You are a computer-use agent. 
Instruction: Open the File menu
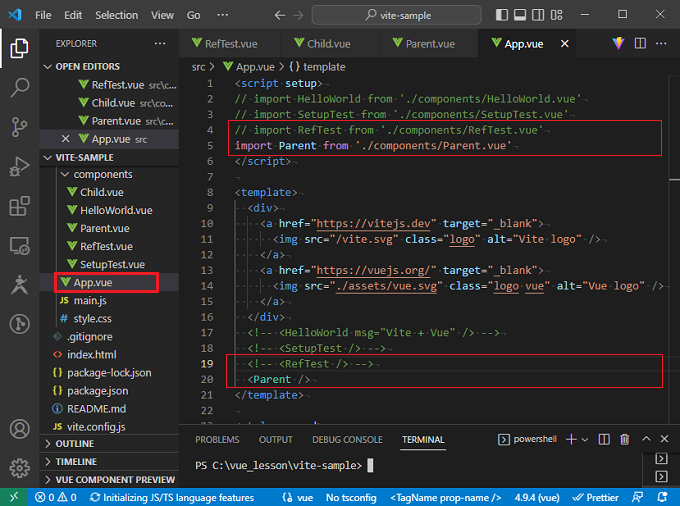[x=43, y=15]
